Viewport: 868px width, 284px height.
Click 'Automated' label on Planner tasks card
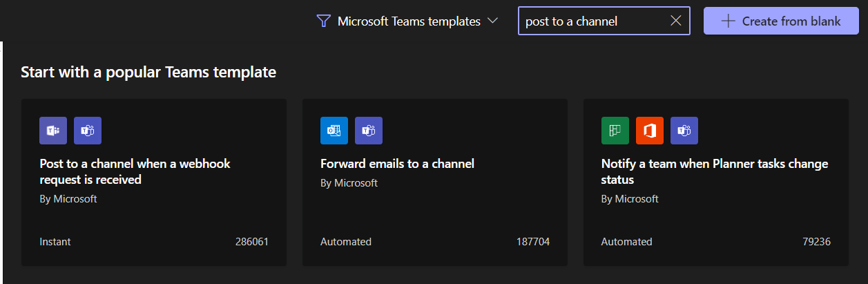[x=627, y=242]
